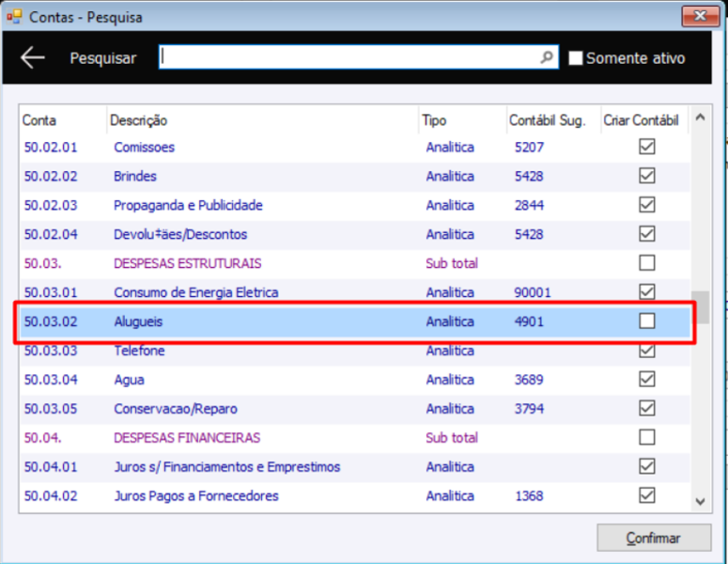Uncheck Criar Contábil for Propaganda e Publicidade

click(647, 205)
